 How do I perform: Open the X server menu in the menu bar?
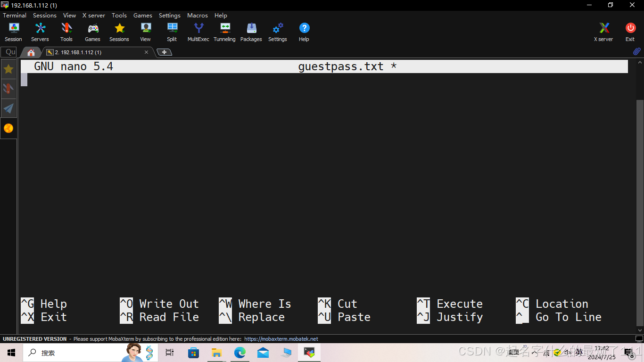[x=94, y=15]
